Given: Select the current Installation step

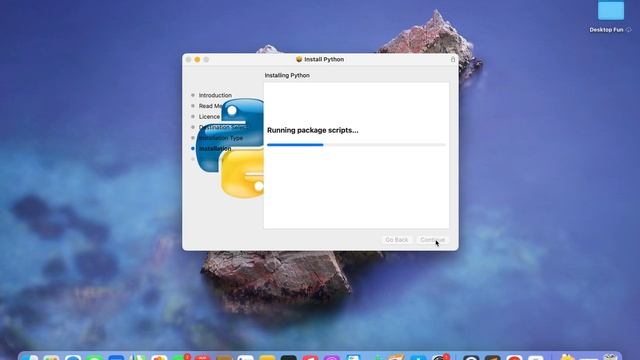Looking at the screenshot, I should coord(215,149).
